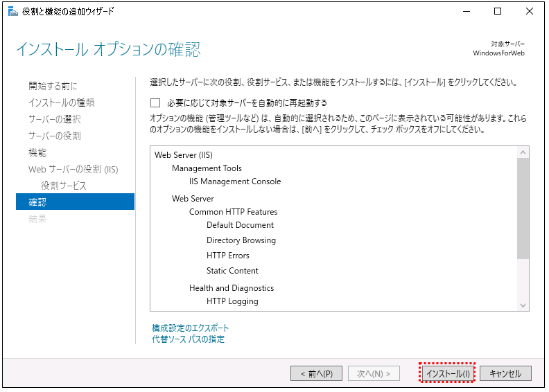Select サーバーの役割 step in sidebar
Image resolution: width=549 pixels, height=392 pixels.
point(55,136)
